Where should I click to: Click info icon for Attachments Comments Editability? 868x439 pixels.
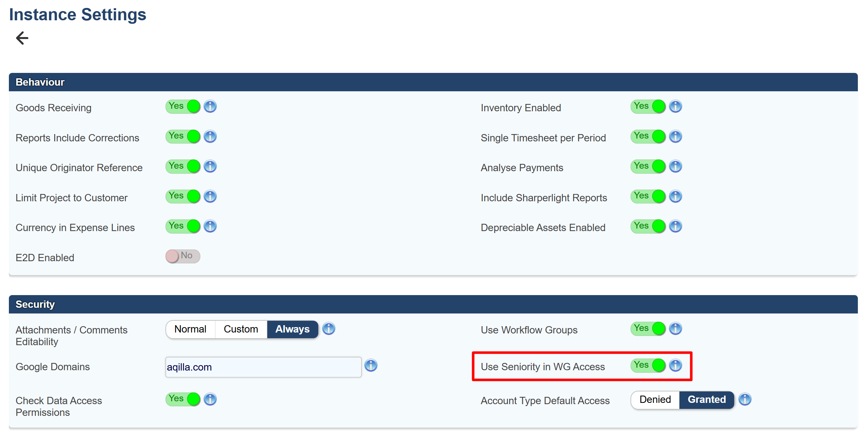[328, 329]
